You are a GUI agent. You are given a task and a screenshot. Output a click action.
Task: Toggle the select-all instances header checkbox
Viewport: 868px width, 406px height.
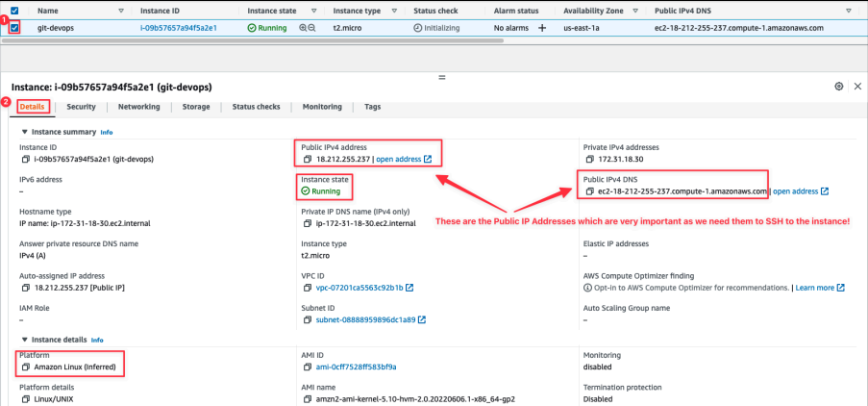tap(15, 11)
